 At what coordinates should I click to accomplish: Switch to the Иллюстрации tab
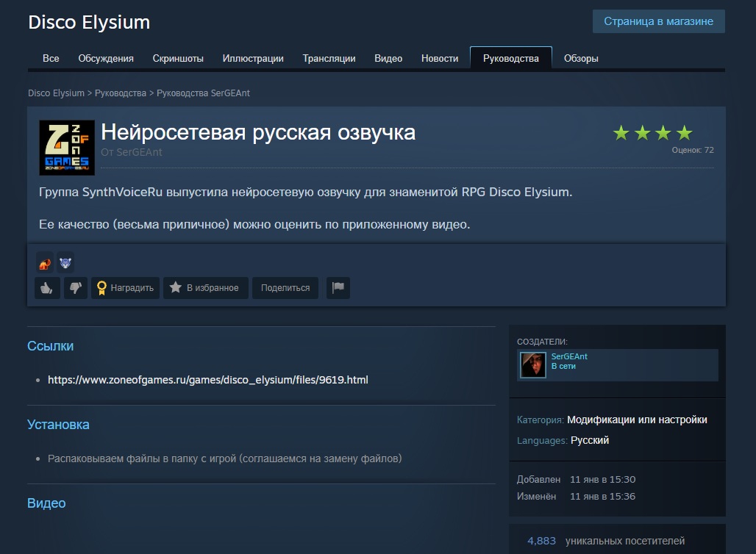pyautogui.click(x=253, y=58)
